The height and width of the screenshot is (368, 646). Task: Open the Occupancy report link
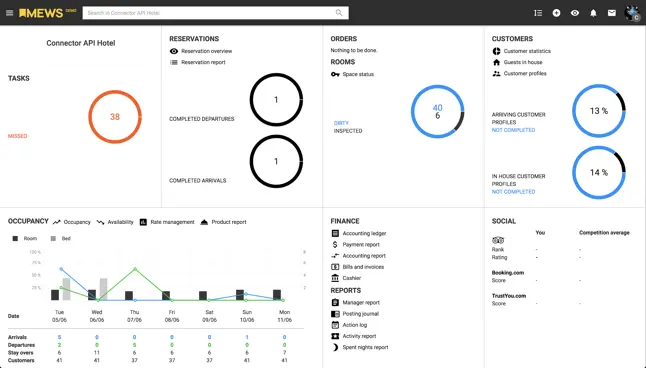coord(77,222)
